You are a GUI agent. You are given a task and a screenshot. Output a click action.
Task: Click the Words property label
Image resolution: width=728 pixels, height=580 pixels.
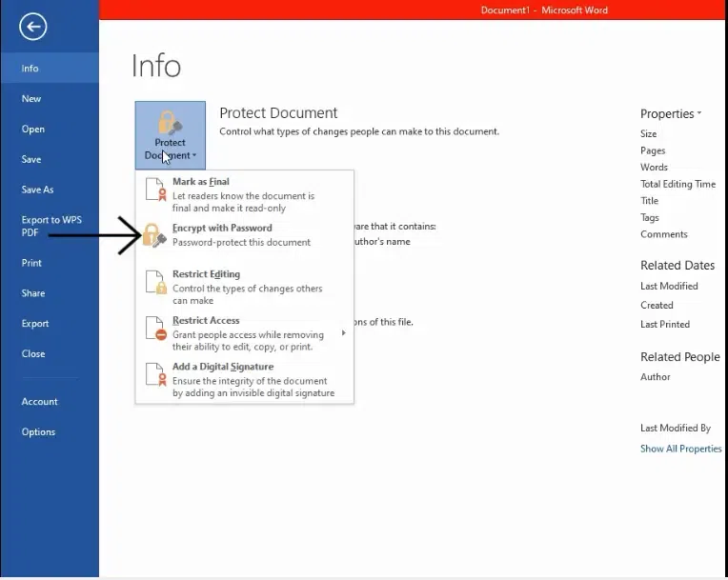pyautogui.click(x=654, y=168)
